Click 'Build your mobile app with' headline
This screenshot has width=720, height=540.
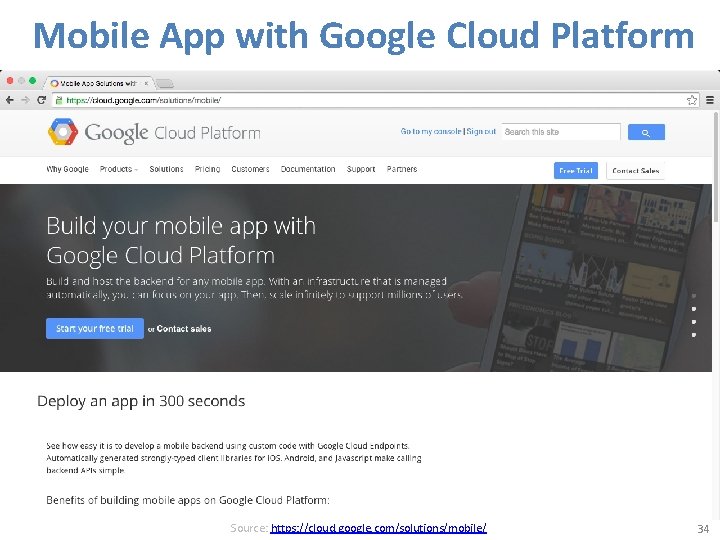pyautogui.click(x=181, y=226)
